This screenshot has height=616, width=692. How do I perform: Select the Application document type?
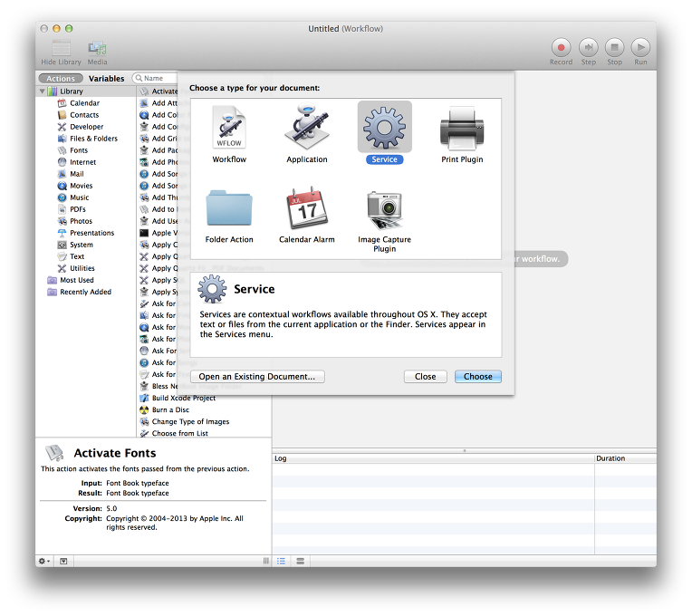coord(307,134)
